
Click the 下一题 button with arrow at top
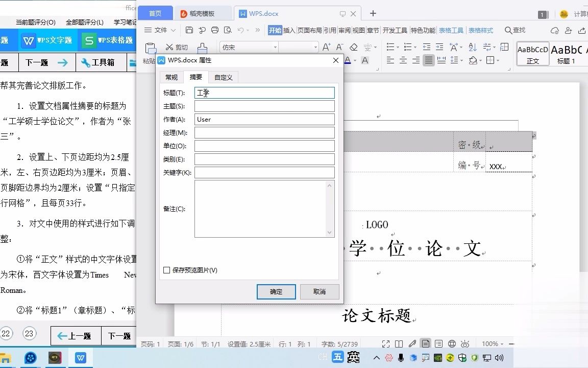pos(47,62)
